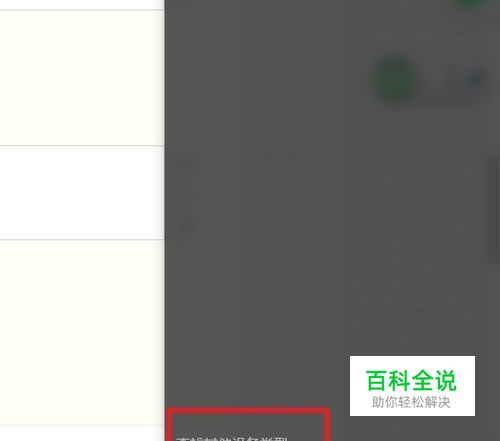Select the red-outlined menu entry at bottom
The image size is (500, 441).
tap(248, 425)
